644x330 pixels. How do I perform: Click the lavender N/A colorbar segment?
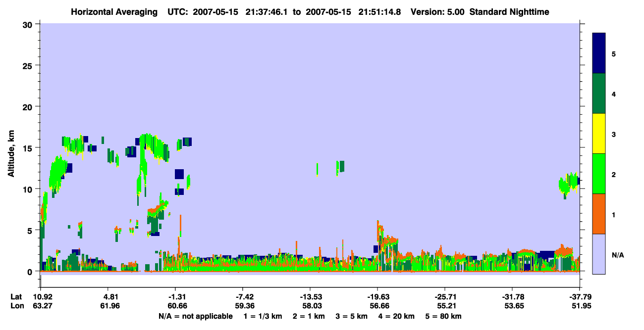point(599,254)
